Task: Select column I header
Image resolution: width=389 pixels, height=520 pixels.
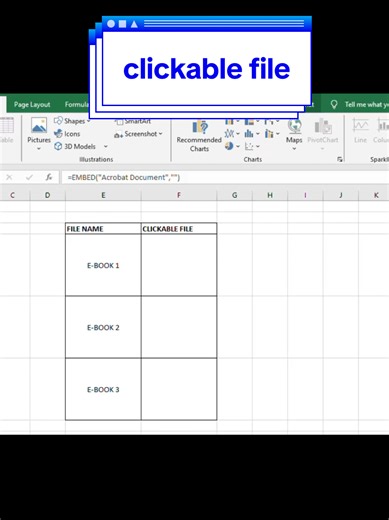Action: point(305,195)
